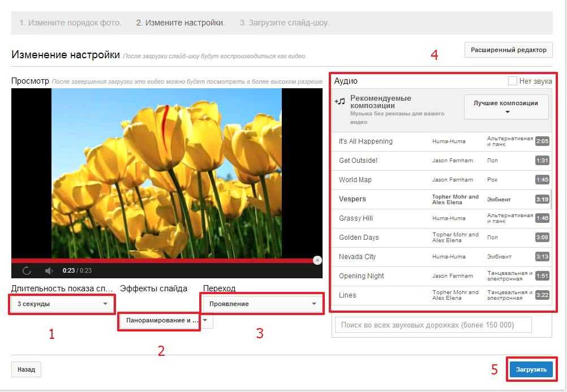The image size is (567, 392).
Task: Click the replay icon in video player
Action: (x=27, y=271)
